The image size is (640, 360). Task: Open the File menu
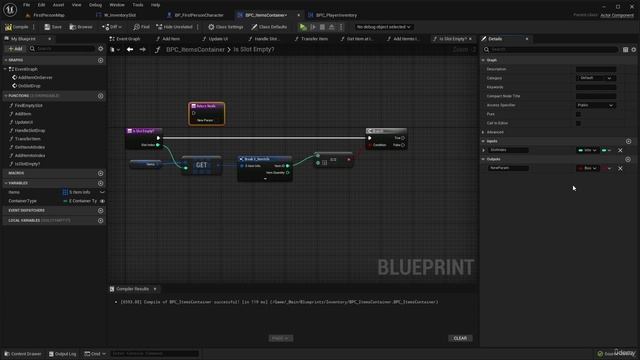tap(27, 5)
